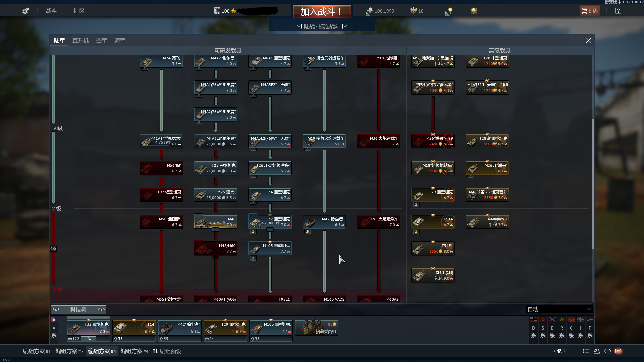Select the T25 中型坦克 vehicle card
The height and width of the screenshot is (362, 644).
[216, 168]
